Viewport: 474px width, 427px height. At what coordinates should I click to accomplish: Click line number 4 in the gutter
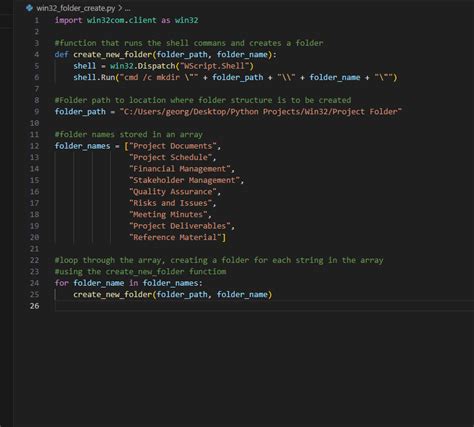(37, 55)
